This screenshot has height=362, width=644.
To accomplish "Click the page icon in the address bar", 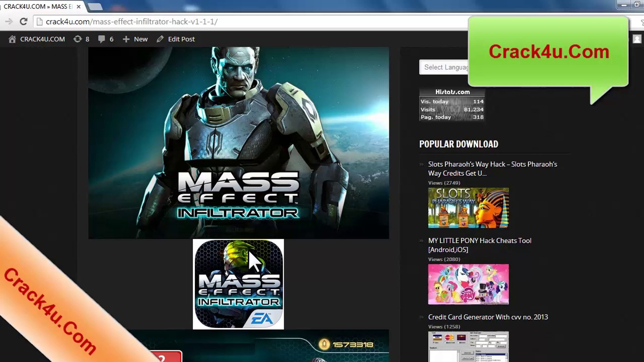I will (x=40, y=22).
